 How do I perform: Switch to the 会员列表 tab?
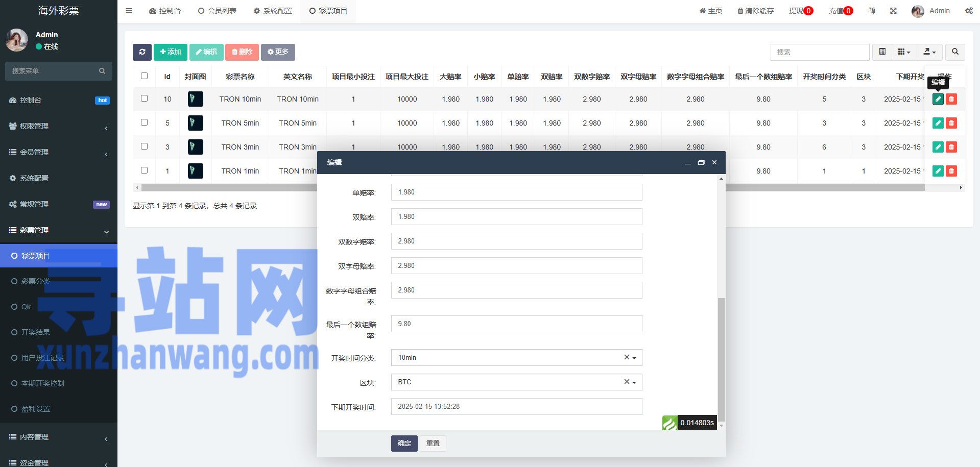tap(218, 11)
